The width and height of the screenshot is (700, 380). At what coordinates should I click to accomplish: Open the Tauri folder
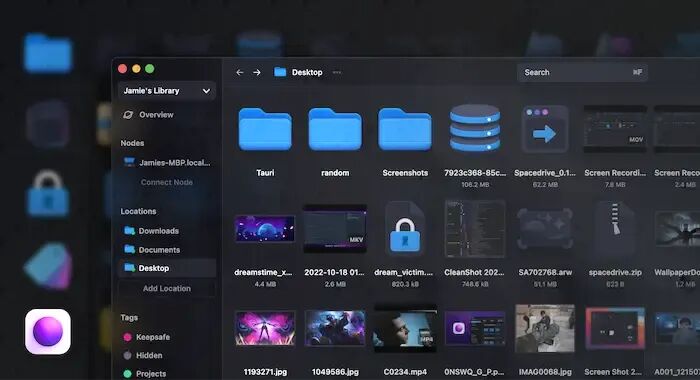(265, 129)
